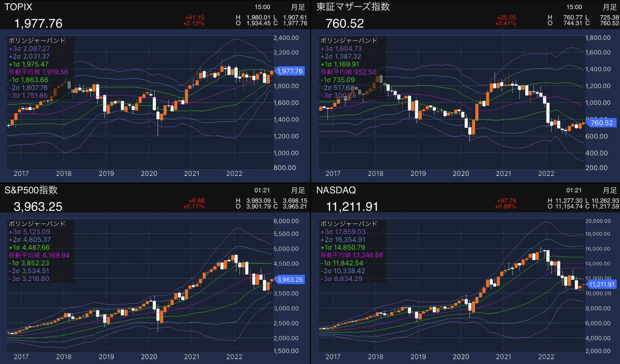
Task: Click the ボリンジャーバンド legend heading in the Mothers chart
Action: 349,40
